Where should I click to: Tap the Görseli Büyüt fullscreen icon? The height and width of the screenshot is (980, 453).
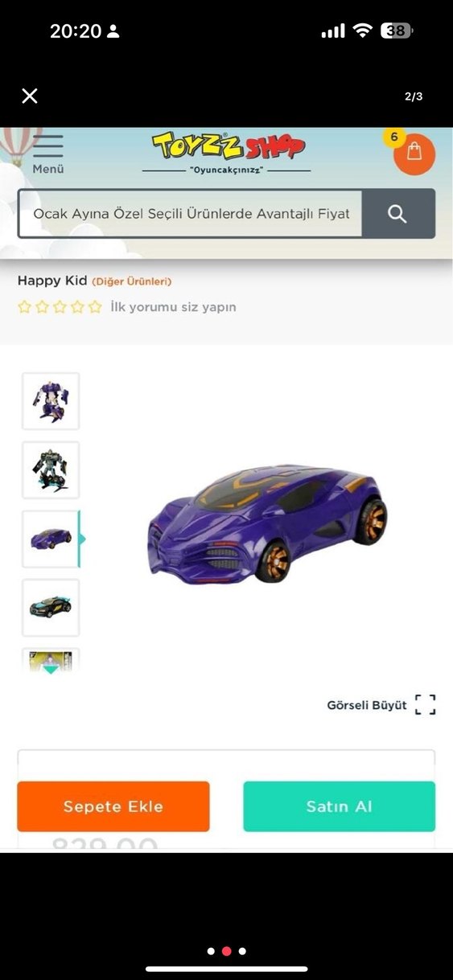(426, 705)
